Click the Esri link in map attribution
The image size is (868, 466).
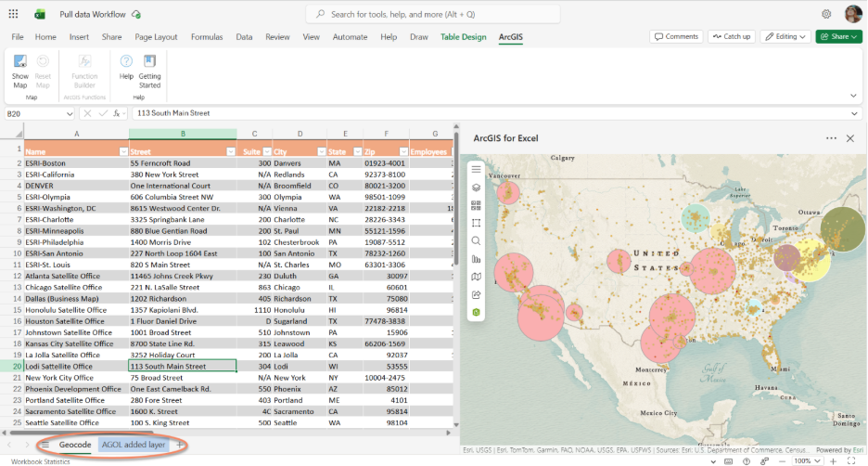tap(858, 450)
